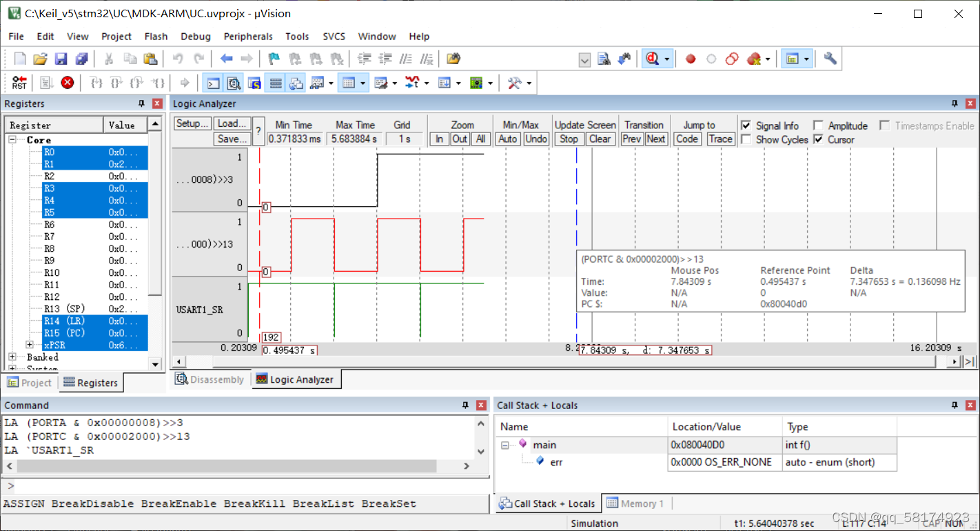This screenshot has height=531, width=980.
Task: Click the Load... button
Action: pyautogui.click(x=232, y=123)
